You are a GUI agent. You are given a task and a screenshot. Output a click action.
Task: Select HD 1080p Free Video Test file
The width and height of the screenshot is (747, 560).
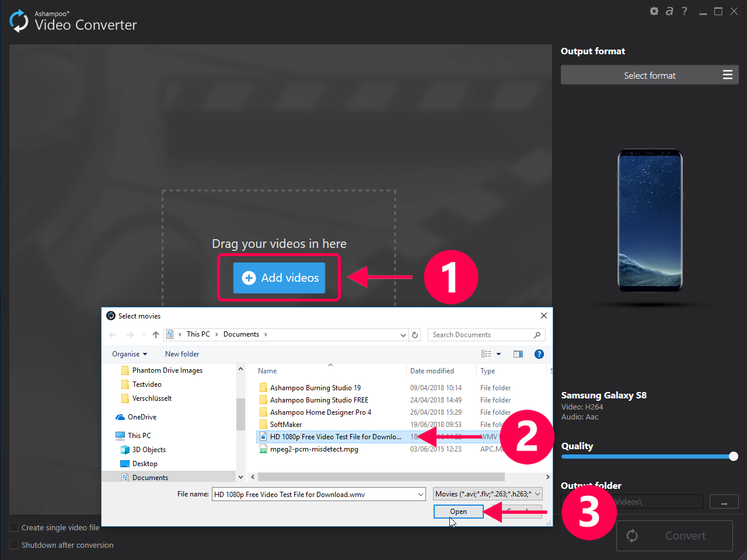click(x=336, y=437)
